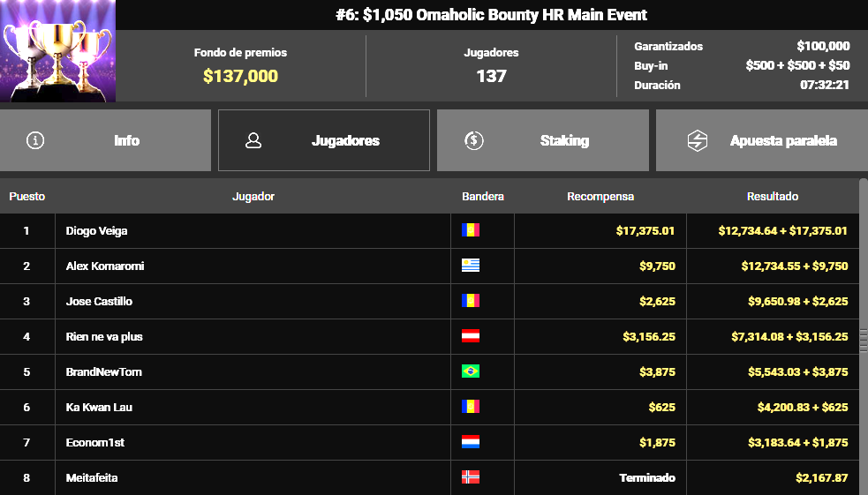Click Econom1st's Netherlands flag icon
The width and height of the screenshot is (868, 495).
pos(471,442)
